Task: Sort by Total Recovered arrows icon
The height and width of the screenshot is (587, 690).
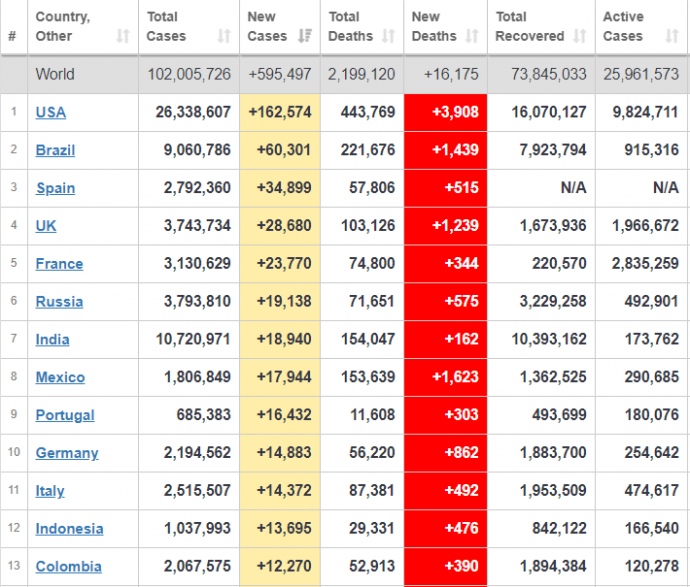Action: click(579, 36)
